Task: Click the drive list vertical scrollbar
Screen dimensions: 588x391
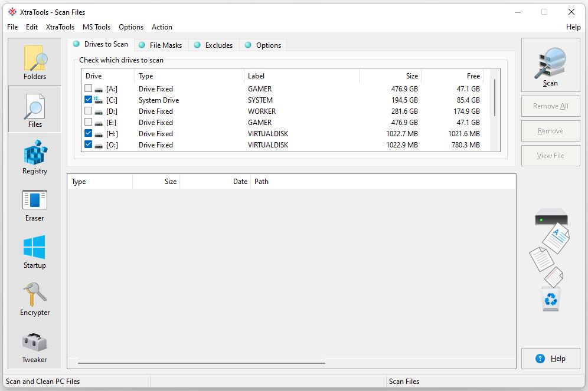Action: [x=495, y=98]
